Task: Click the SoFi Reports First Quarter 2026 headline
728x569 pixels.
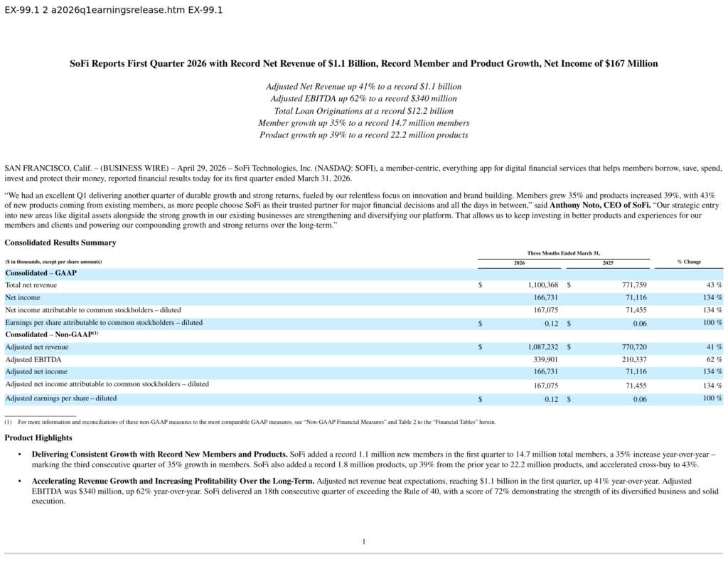Action: 363,63
